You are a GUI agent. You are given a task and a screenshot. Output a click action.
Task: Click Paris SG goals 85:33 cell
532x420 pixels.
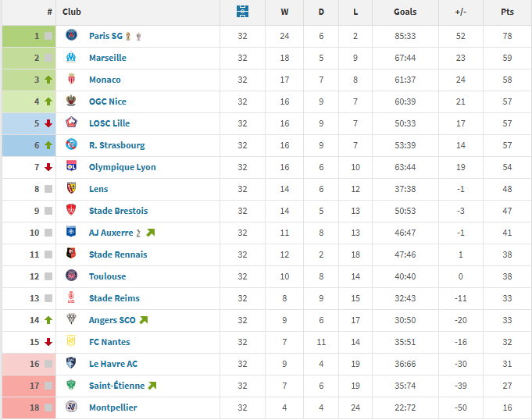tap(405, 36)
